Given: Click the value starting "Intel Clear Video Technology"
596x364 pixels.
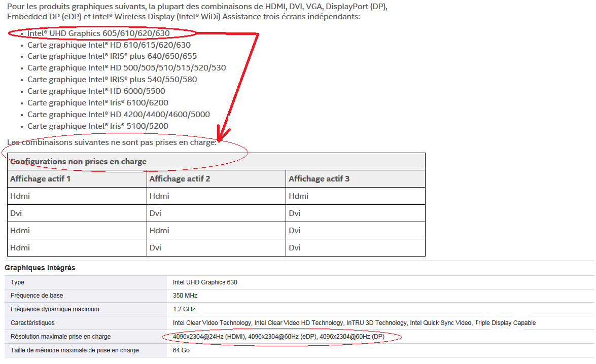Looking at the screenshot, I should coord(354,323).
